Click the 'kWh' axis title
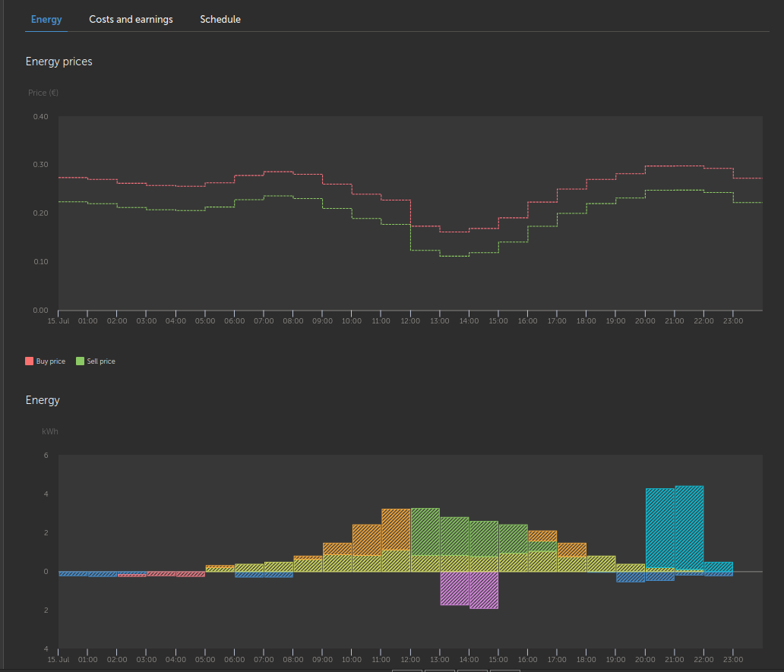The width and height of the screenshot is (784, 672). 50,432
